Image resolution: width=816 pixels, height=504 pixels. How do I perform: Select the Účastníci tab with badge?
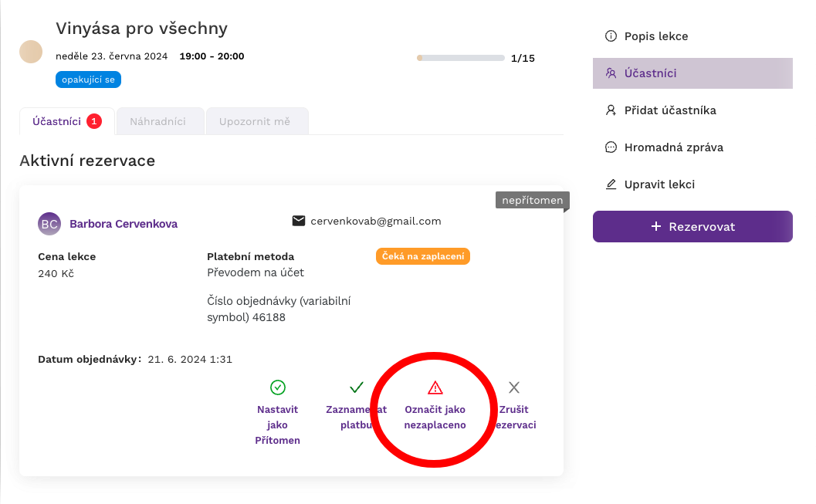click(x=67, y=121)
